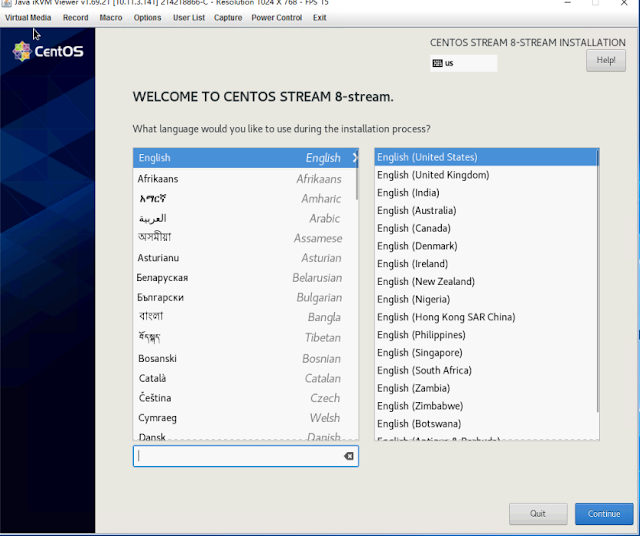Image resolution: width=640 pixels, height=536 pixels.
Task: Click the Exit menu item
Action: 320,18
